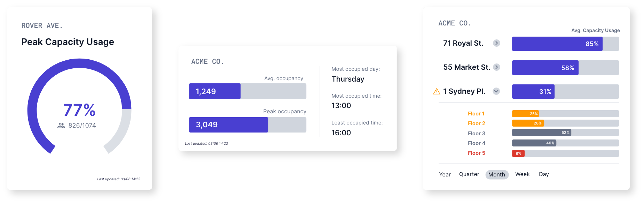This screenshot has width=644, height=204.
Task: Click the 58% capacity usage bar
Action: coord(545,68)
